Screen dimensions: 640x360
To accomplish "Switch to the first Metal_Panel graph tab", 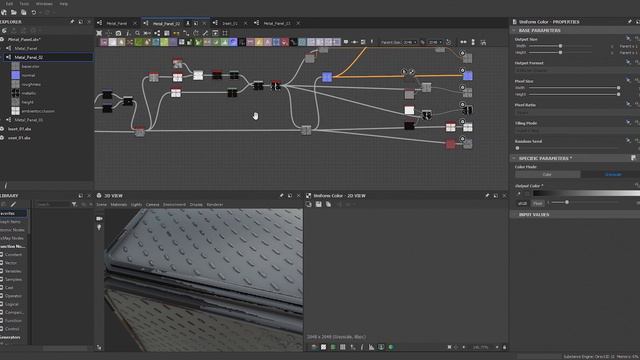I will click(x=116, y=23).
